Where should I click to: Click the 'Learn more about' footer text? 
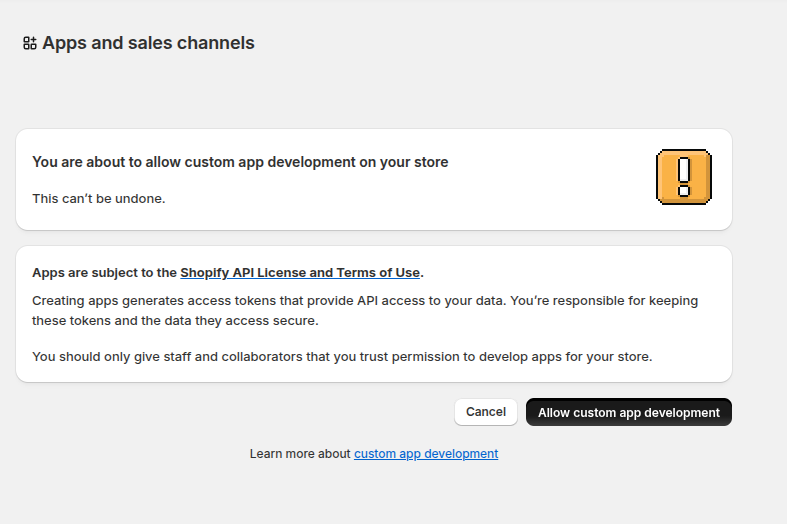coord(300,453)
